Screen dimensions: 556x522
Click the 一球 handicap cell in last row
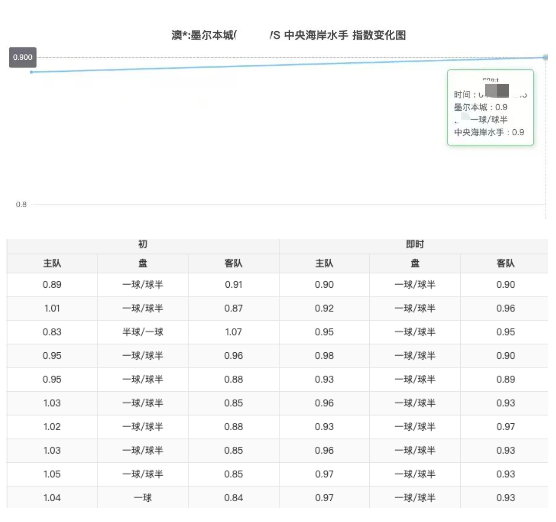(x=143, y=498)
